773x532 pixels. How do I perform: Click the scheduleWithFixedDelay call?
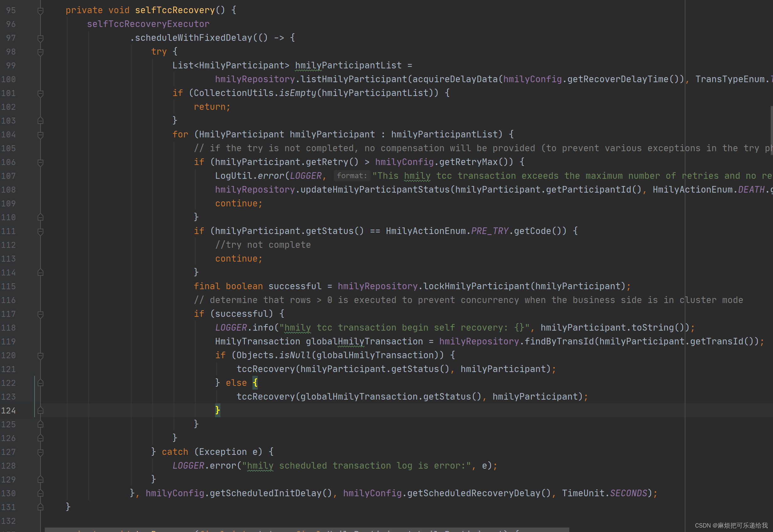point(193,38)
